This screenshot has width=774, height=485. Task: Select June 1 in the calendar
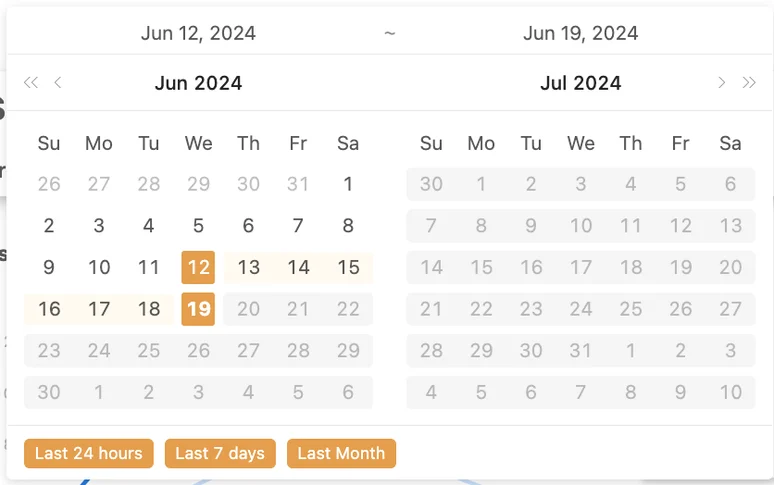348,184
